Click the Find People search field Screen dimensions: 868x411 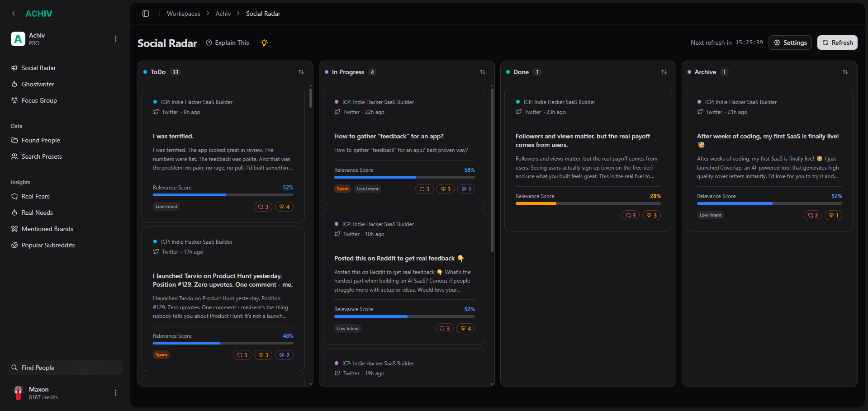pos(66,368)
